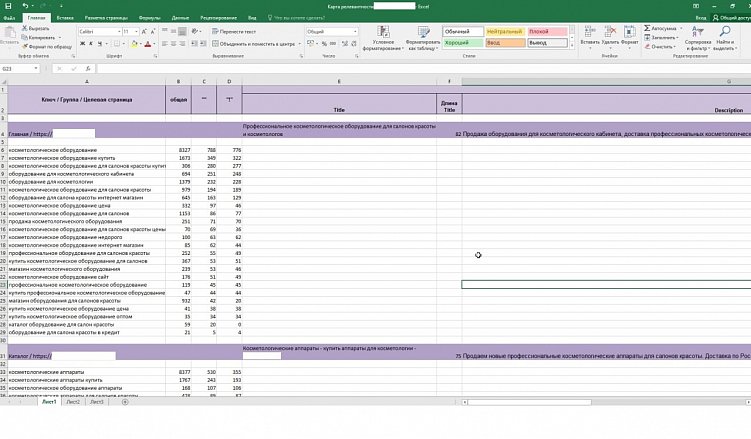Switch to sheet Лист2
751x439 pixels.
[x=73, y=402]
